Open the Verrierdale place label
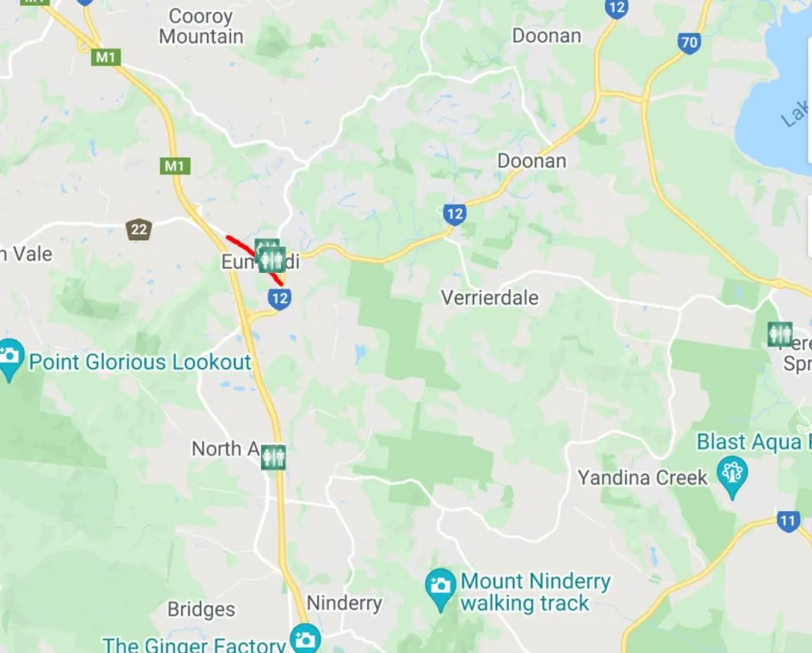Image resolution: width=812 pixels, height=653 pixels. pyautogui.click(x=489, y=298)
